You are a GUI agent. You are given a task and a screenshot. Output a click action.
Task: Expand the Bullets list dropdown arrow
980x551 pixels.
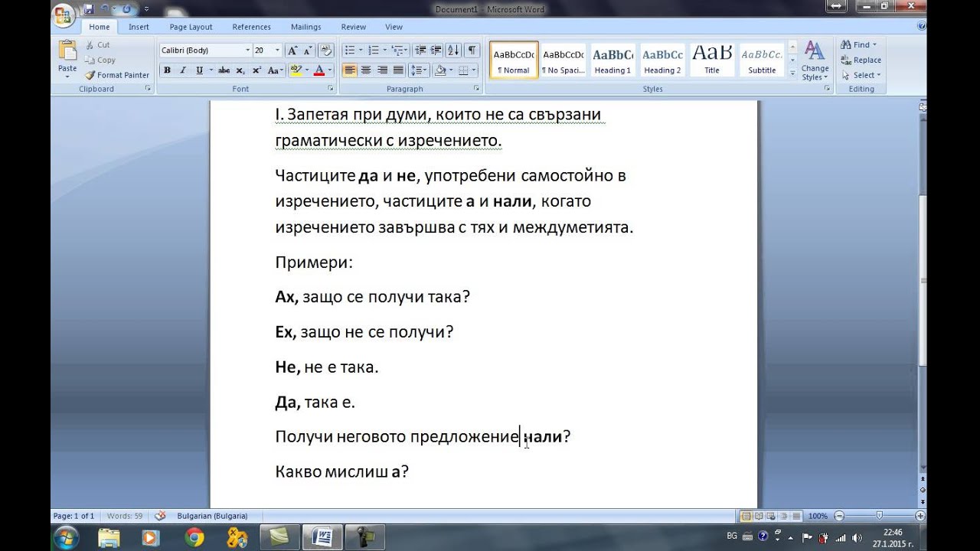pyautogui.click(x=361, y=51)
